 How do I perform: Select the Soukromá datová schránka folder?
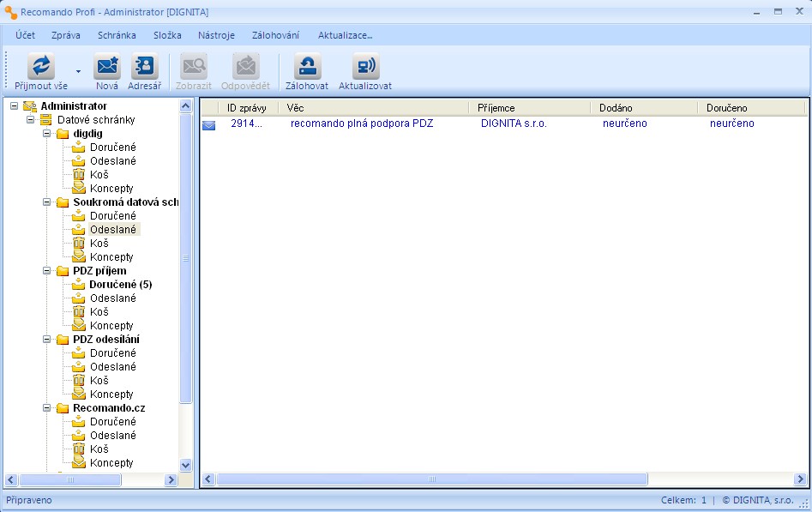coord(126,202)
